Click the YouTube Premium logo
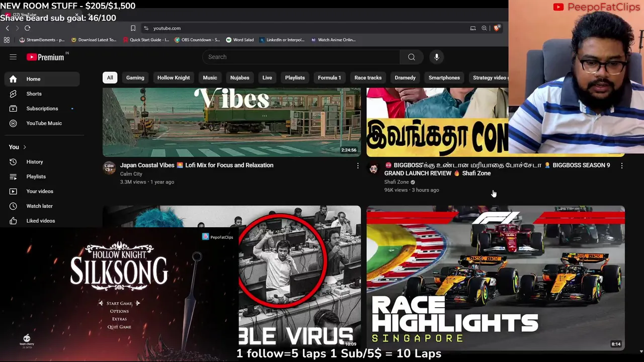Image resolution: width=644 pixels, height=362 pixels. click(x=46, y=57)
